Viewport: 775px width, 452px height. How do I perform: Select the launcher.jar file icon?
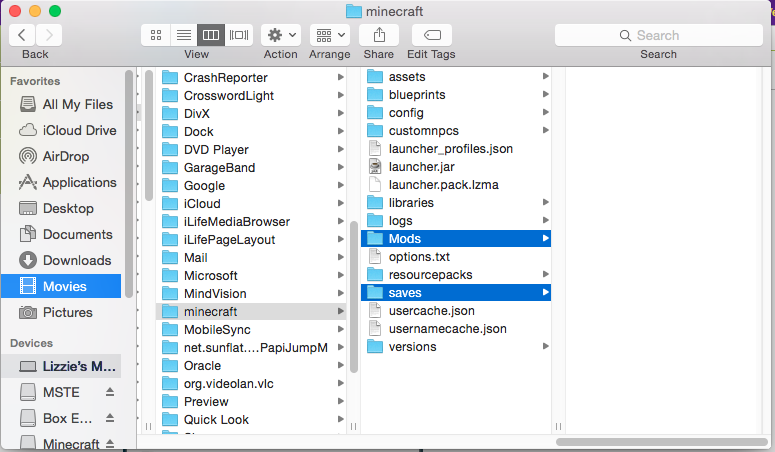[375, 167]
